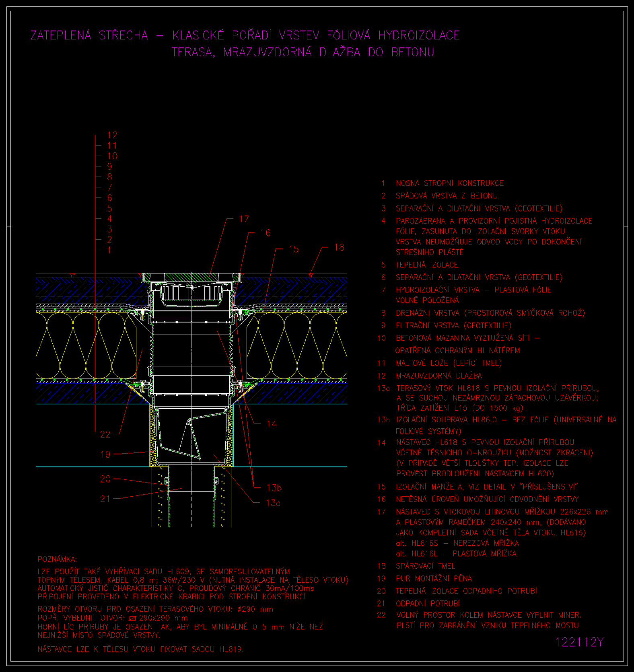Select callout label 20 near pipe insulation
Screen dimensions: 634x672
coord(105,479)
